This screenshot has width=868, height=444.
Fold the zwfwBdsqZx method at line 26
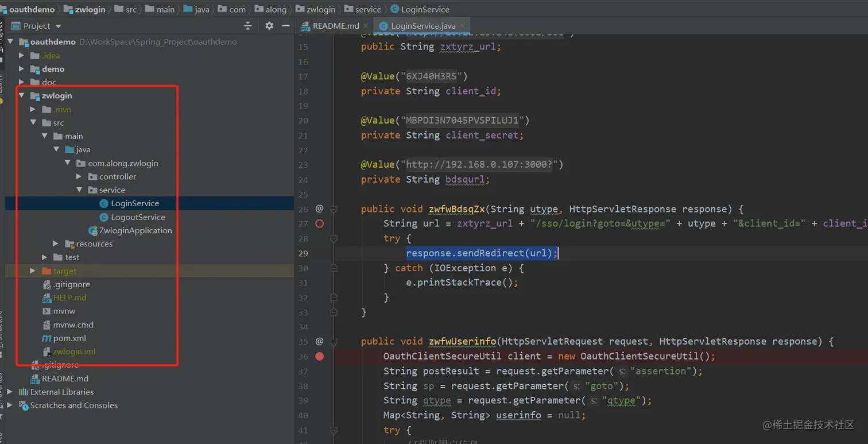tap(334, 209)
